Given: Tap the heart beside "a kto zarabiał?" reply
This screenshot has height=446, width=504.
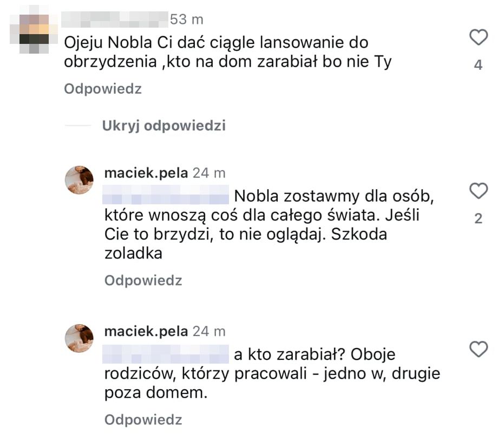Looking at the screenshot, I should point(478,350).
